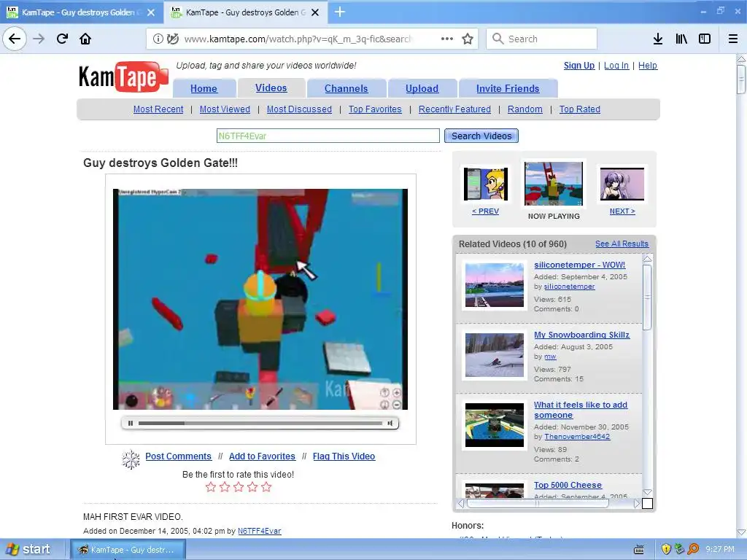Click the Log In link

coord(616,65)
